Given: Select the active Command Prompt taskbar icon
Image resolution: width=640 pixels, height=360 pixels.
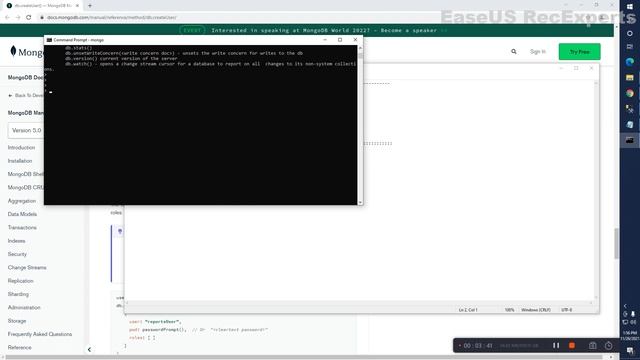Looking at the screenshot, I should coord(630,140).
